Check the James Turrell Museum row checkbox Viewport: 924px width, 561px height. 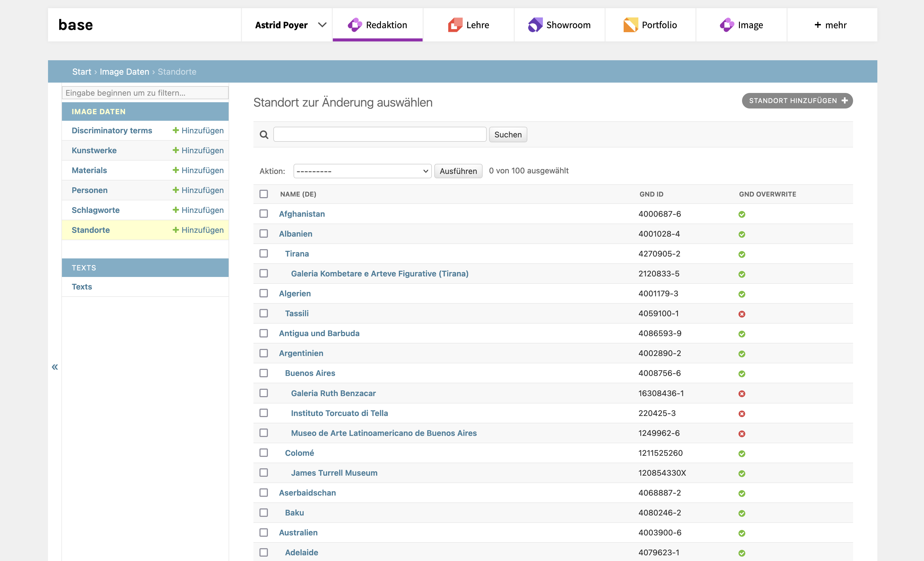pos(264,473)
